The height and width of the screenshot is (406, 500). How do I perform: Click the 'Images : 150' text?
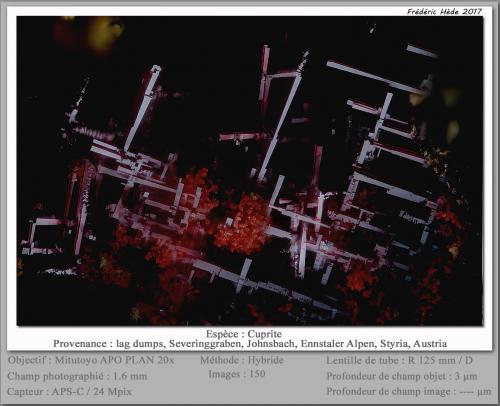[237, 374]
